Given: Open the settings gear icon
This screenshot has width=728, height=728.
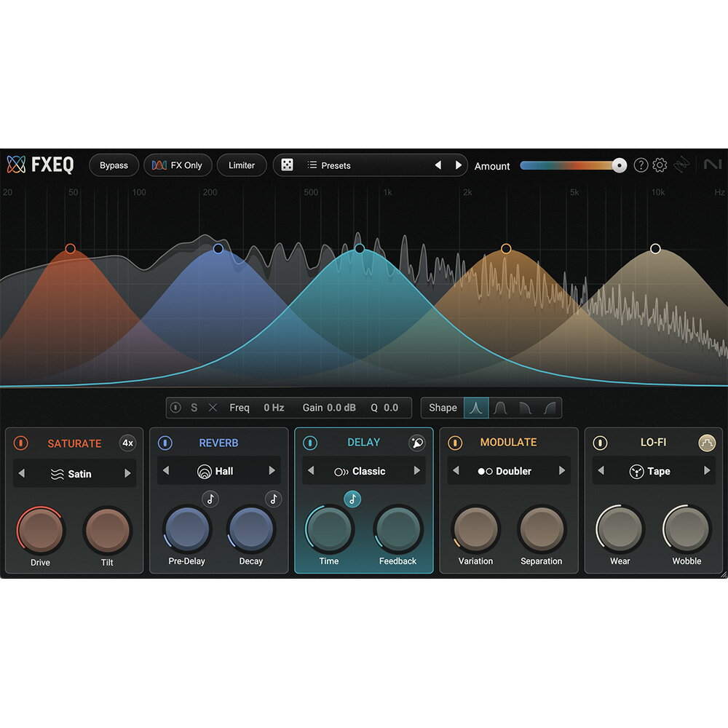Looking at the screenshot, I should pyautogui.click(x=660, y=165).
